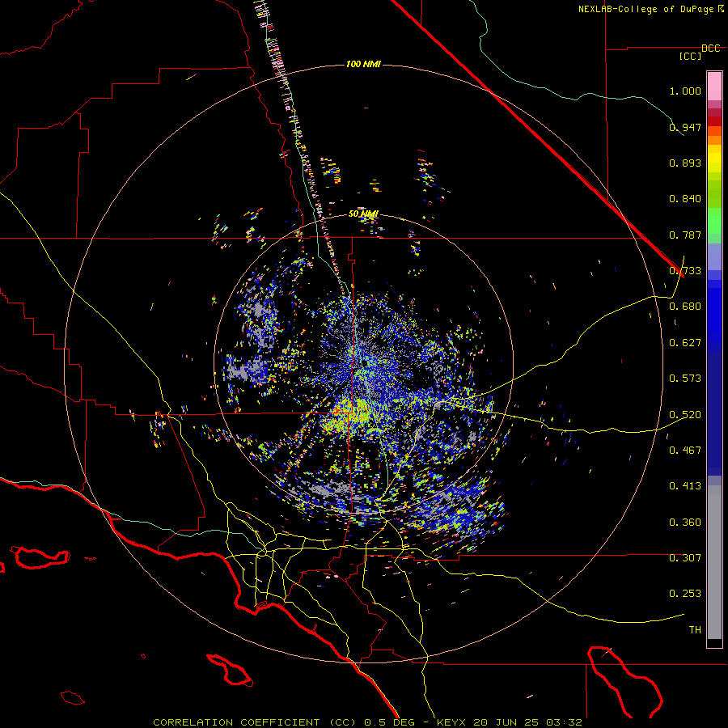
Task: Click the 0.627 scale value
Action: [x=685, y=343]
